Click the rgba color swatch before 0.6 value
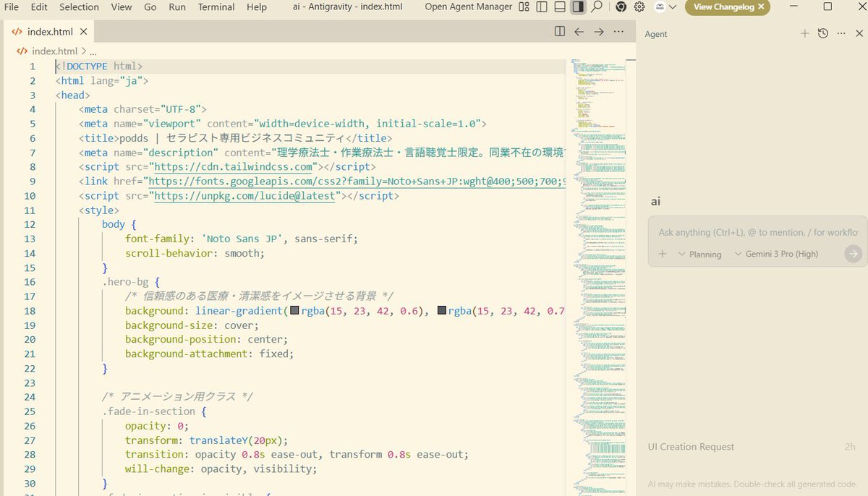The width and height of the screenshot is (868, 496). [x=295, y=311]
